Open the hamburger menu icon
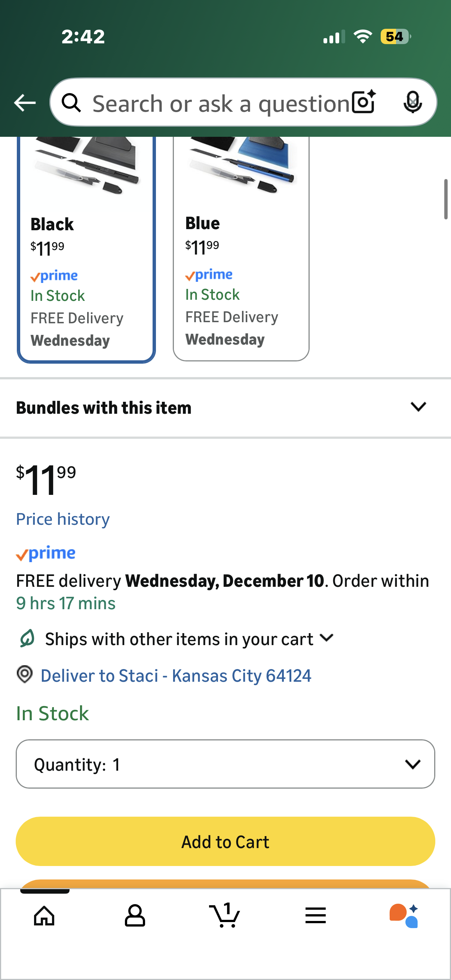 [x=315, y=915]
